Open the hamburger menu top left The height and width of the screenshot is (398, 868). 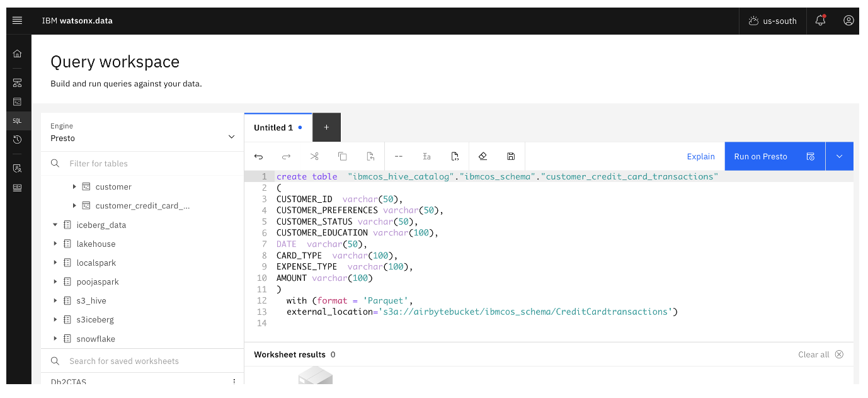(18, 20)
